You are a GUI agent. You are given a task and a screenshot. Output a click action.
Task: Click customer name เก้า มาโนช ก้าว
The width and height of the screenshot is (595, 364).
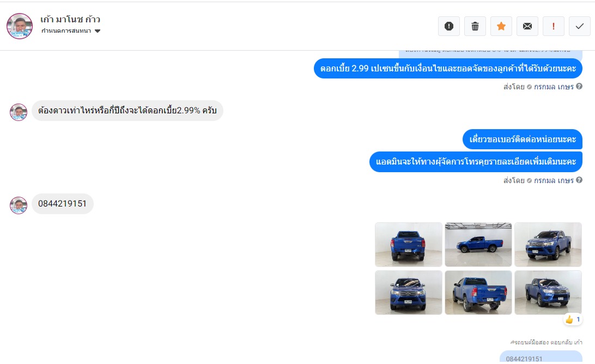tap(70, 19)
